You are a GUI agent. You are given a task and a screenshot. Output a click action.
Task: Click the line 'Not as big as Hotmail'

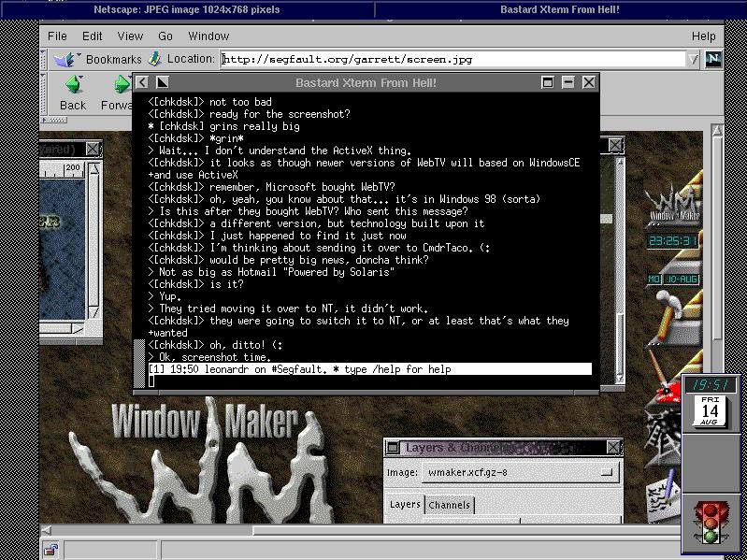point(271,272)
